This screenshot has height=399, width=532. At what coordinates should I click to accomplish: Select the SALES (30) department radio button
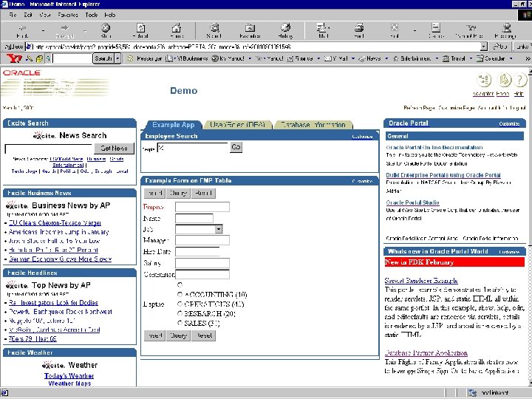point(180,323)
